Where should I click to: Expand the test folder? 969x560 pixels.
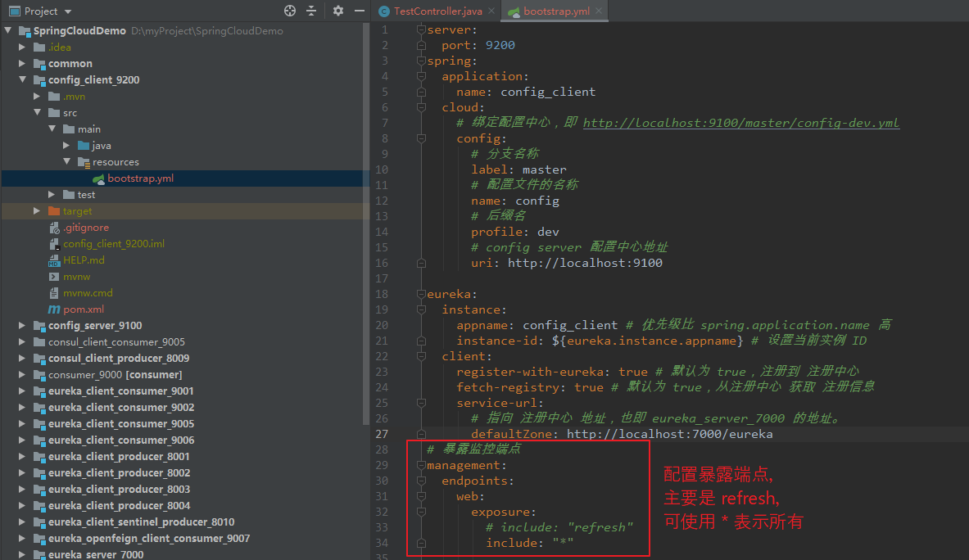tap(52, 195)
